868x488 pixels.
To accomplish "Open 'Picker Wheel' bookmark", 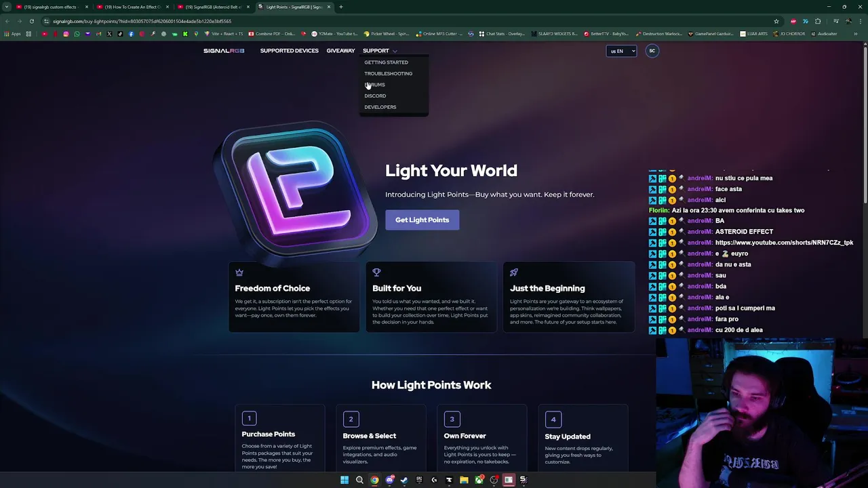I will 387,34.
